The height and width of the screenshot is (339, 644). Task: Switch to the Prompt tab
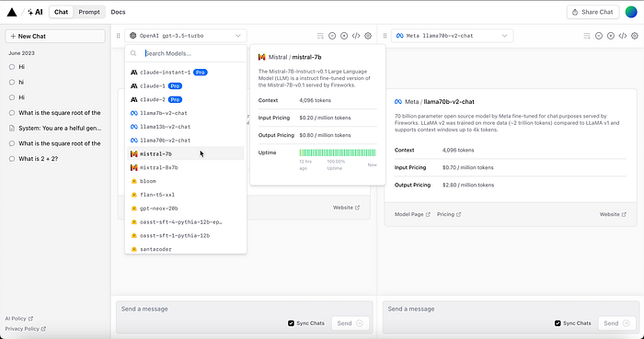pos(89,12)
